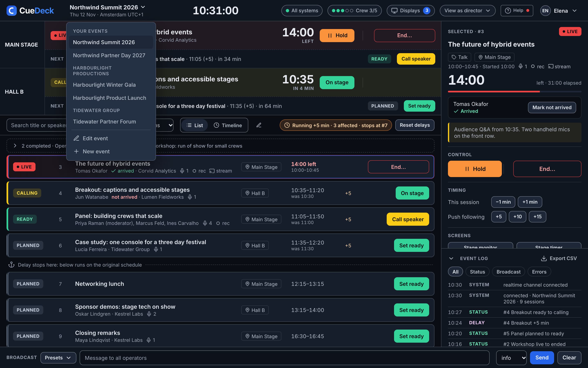Filter event log by All
Viewport: 588px width, 368px height.
tap(455, 272)
